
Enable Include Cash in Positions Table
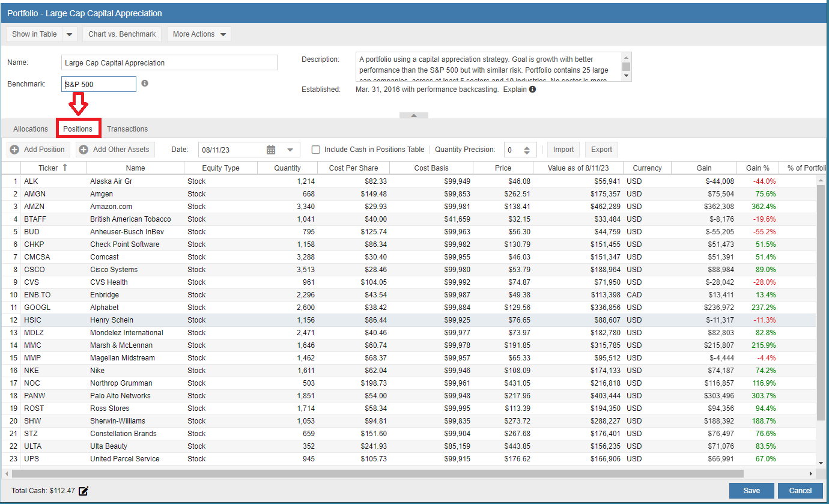[x=316, y=150]
